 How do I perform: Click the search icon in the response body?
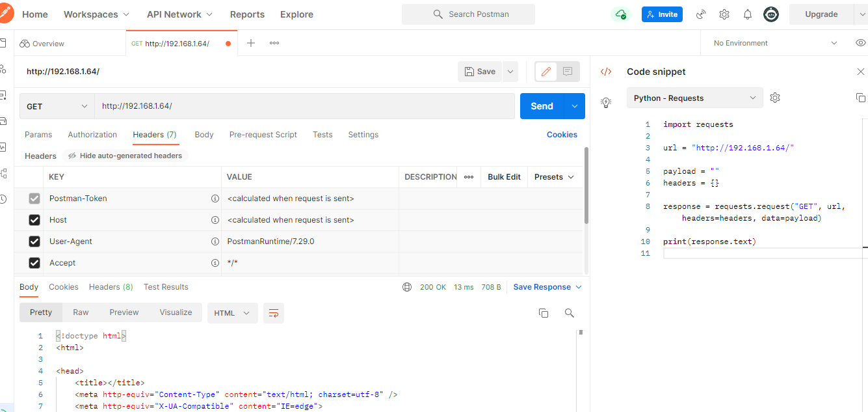coord(569,313)
